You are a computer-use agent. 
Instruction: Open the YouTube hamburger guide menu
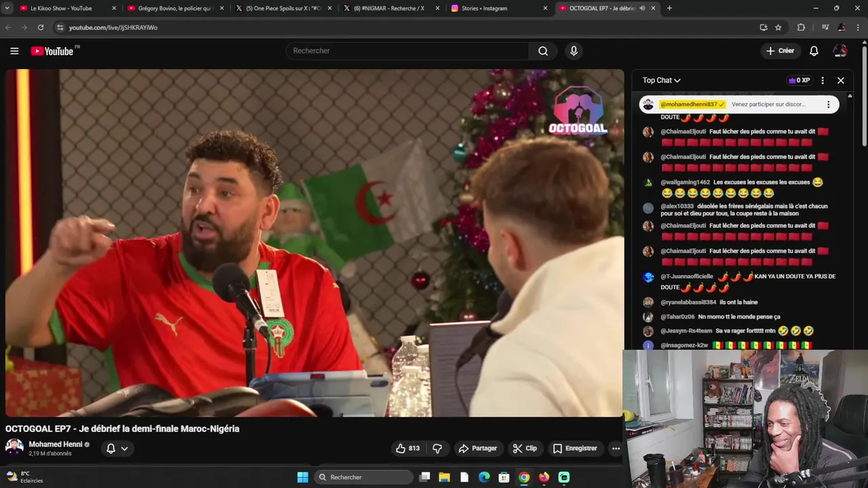[14, 51]
